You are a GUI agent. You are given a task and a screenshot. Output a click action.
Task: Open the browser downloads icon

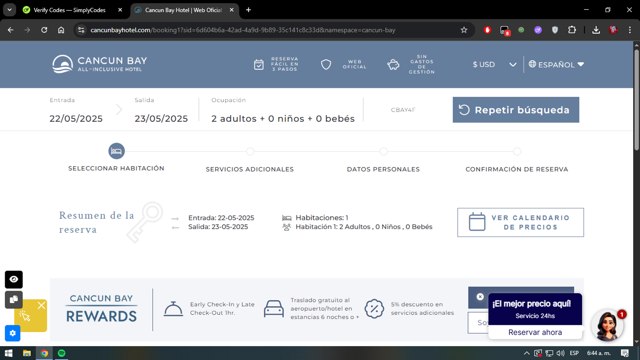(x=596, y=30)
